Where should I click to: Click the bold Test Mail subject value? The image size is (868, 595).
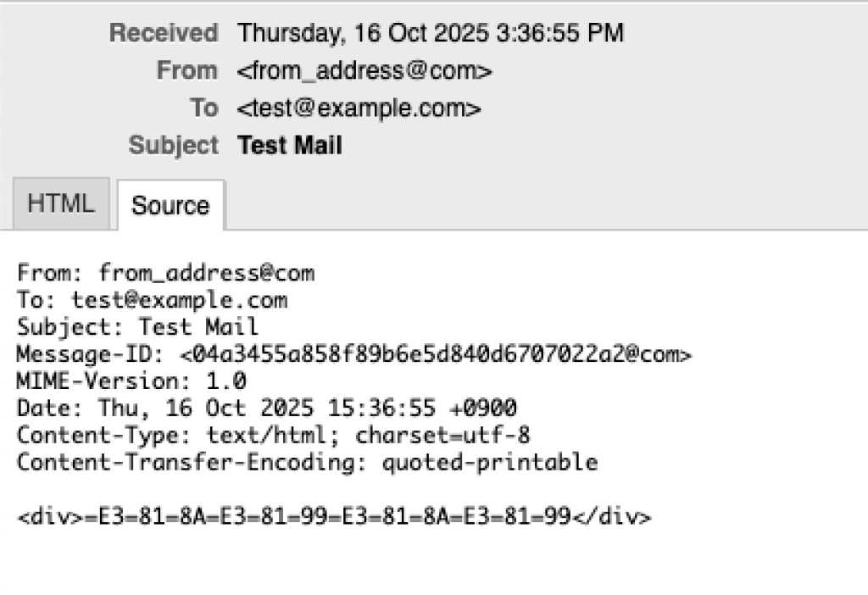[x=290, y=146]
